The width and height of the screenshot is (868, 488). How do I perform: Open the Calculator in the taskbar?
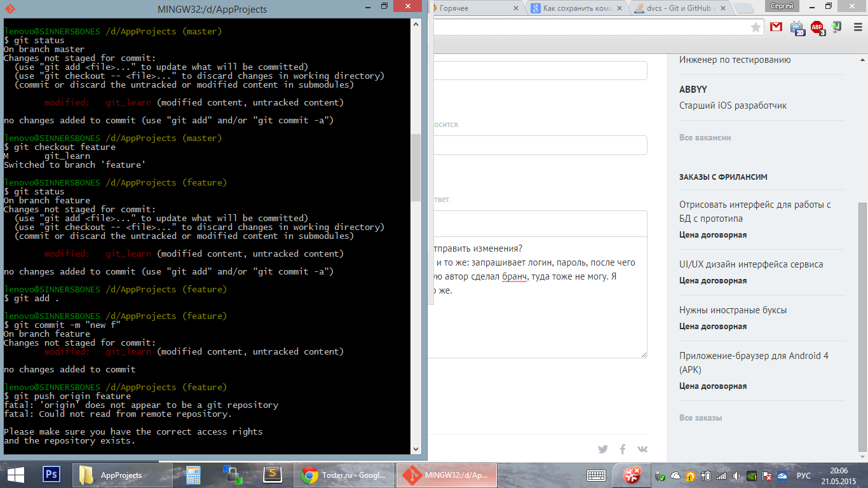(x=193, y=475)
